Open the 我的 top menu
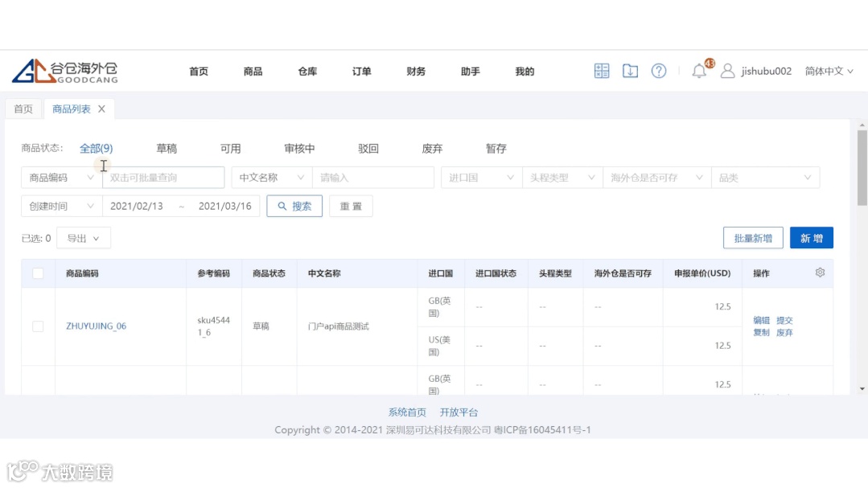The image size is (868, 488). [525, 72]
